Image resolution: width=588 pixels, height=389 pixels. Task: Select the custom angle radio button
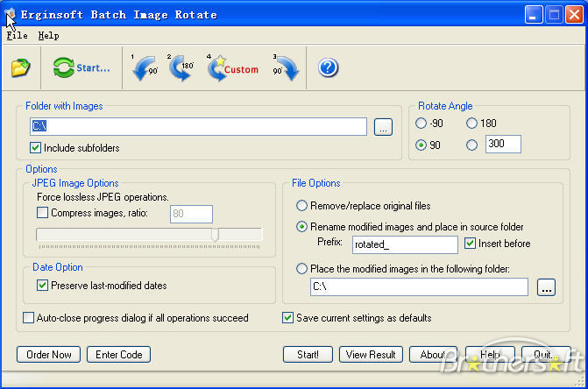click(x=471, y=145)
